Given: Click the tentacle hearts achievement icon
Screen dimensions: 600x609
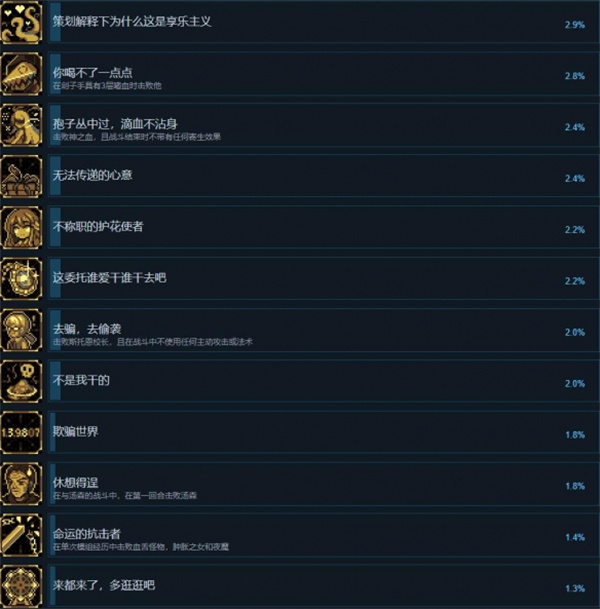Looking at the screenshot, I should [x=21, y=22].
